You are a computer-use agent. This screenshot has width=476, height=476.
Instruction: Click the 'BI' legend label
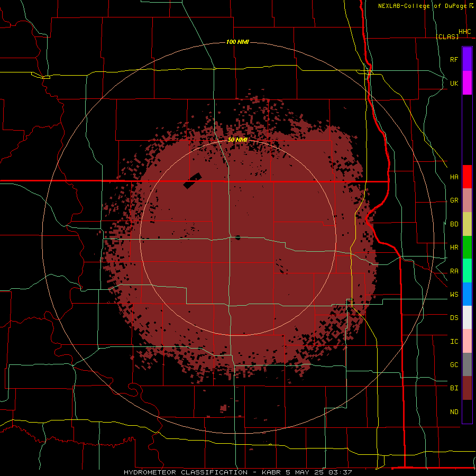point(454,388)
